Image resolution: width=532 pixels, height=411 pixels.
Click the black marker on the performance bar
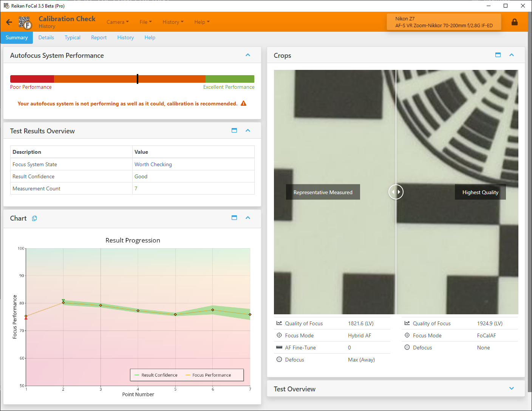[138, 79]
